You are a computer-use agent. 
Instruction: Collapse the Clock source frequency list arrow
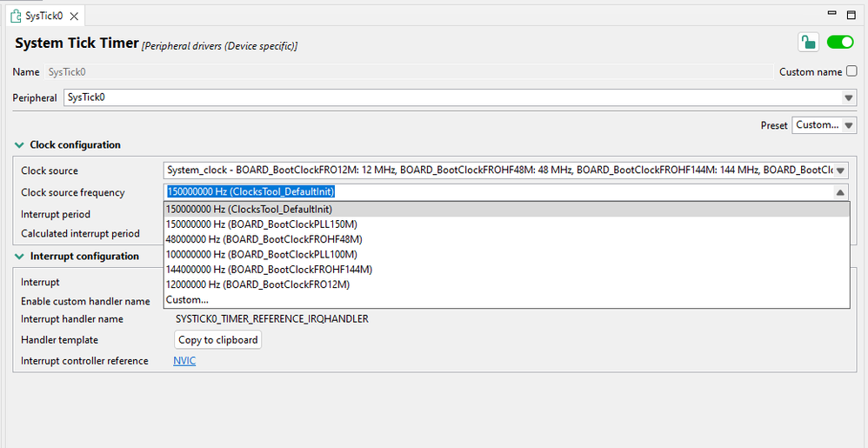[840, 193]
